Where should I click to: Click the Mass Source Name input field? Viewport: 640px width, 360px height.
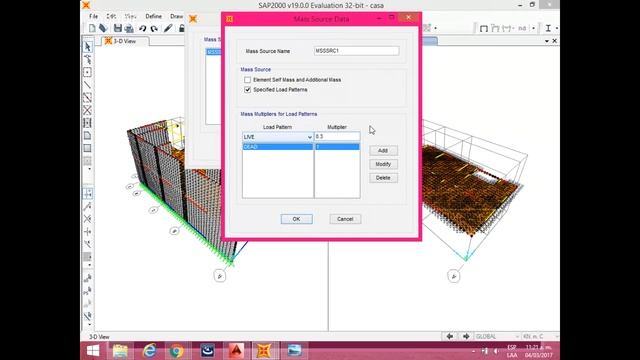pos(356,51)
